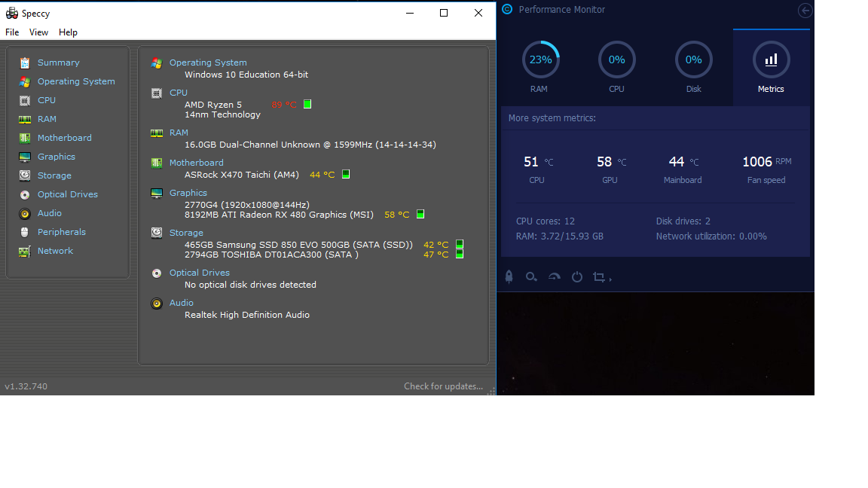
Task: Open CPU section in Speccy sidebar
Action: pos(47,100)
